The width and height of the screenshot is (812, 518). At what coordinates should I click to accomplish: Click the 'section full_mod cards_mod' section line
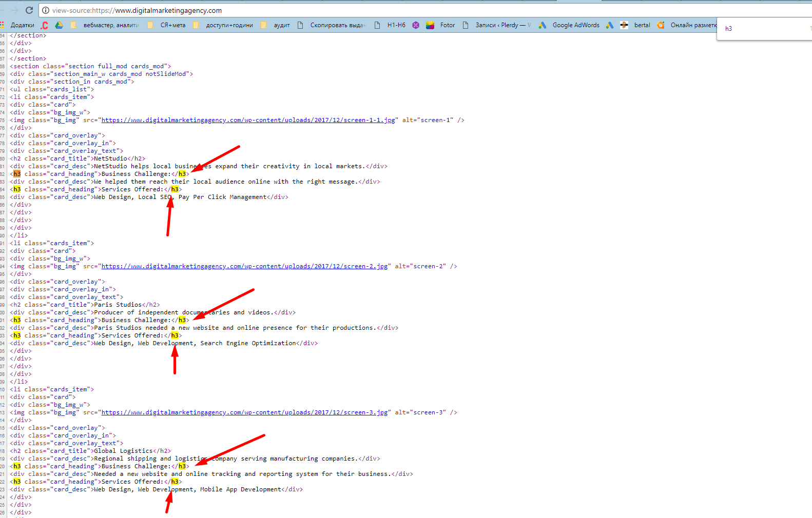[x=90, y=66]
